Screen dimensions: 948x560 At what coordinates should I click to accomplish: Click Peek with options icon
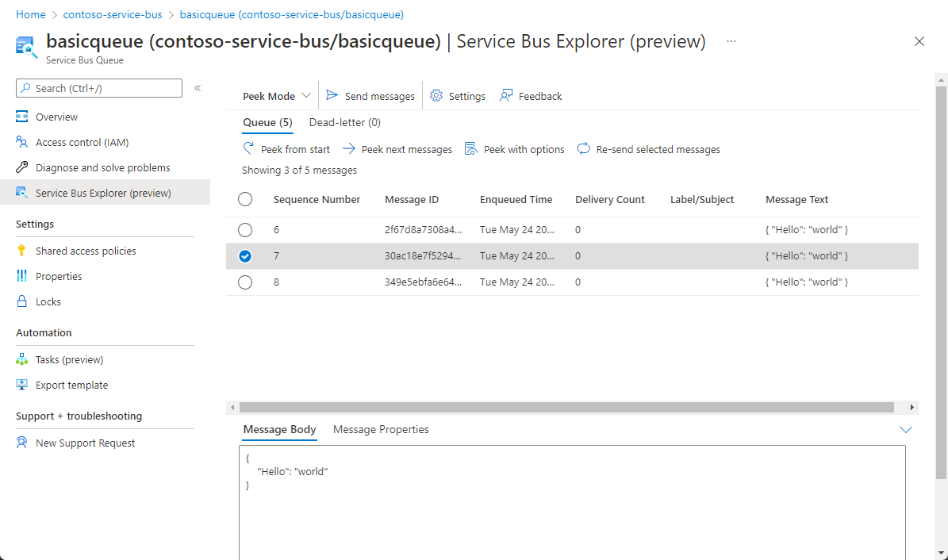click(x=470, y=148)
